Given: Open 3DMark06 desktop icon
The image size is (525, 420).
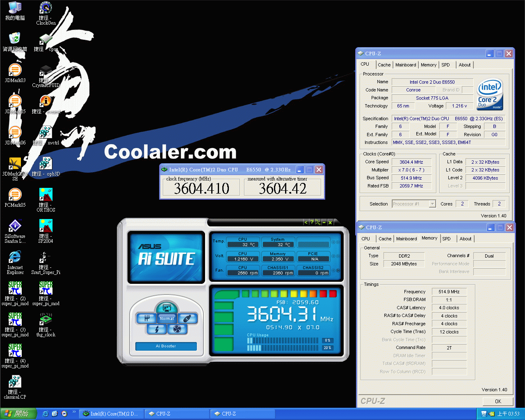Looking at the screenshot, I should click(x=15, y=136).
